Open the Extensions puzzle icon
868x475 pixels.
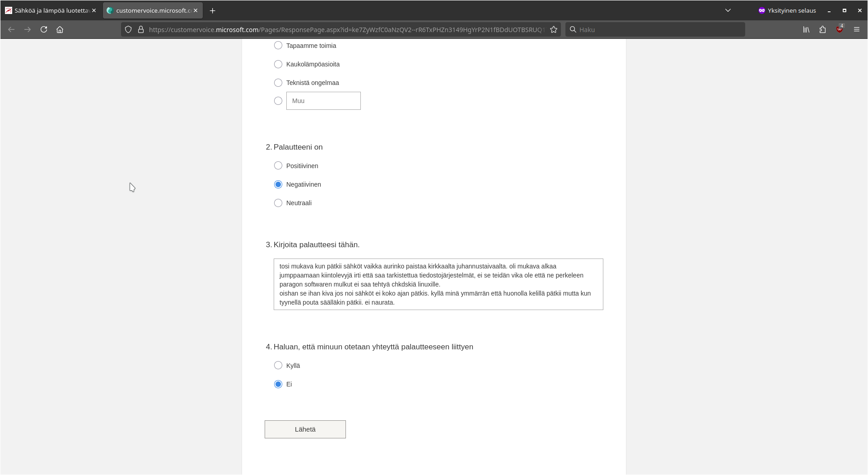pyautogui.click(x=822, y=29)
